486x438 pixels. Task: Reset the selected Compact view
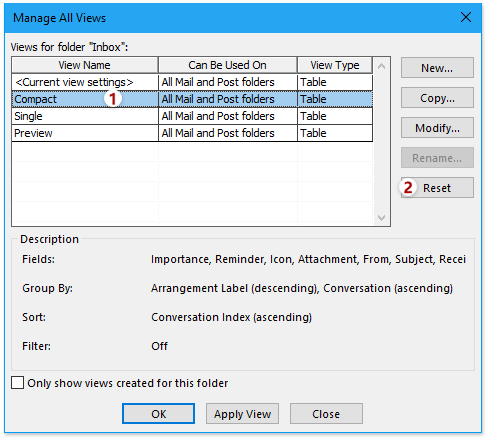(437, 188)
